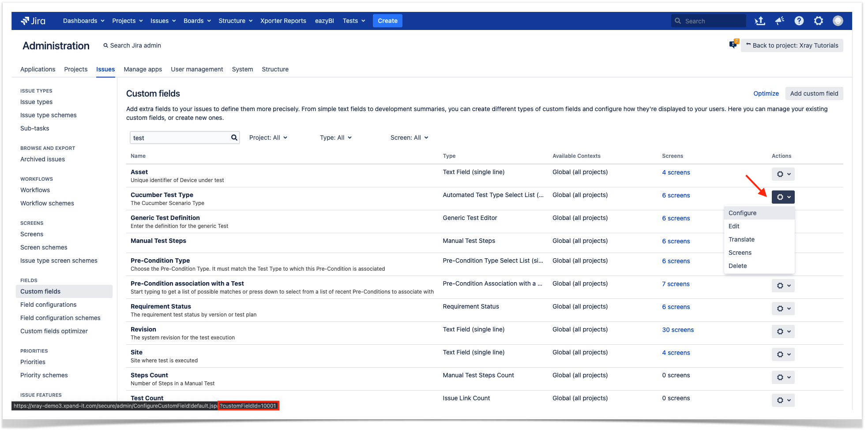Open actions gear for Cucumber Test Type
The height and width of the screenshot is (432, 868).
tap(783, 197)
